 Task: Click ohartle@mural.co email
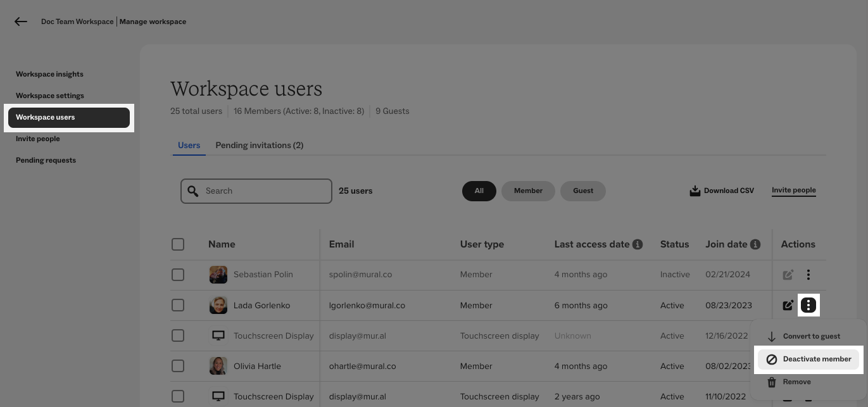tap(362, 366)
